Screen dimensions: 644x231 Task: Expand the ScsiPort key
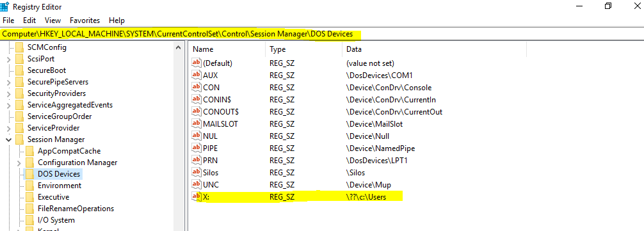click(8, 59)
